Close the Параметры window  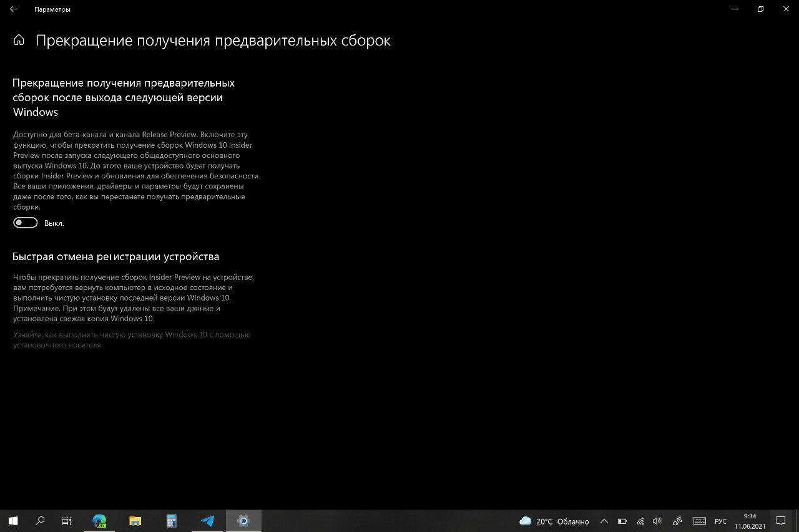coord(785,9)
